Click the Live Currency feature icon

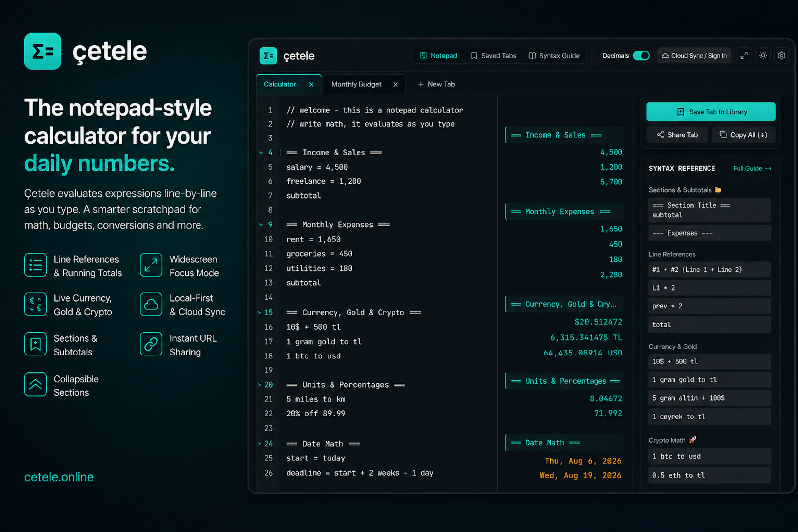pyautogui.click(x=35, y=304)
